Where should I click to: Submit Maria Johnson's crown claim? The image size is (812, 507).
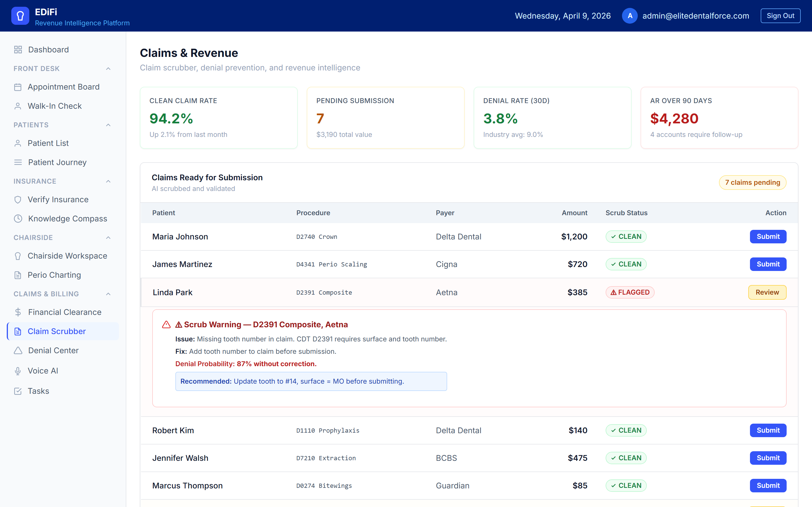[768, 236]
